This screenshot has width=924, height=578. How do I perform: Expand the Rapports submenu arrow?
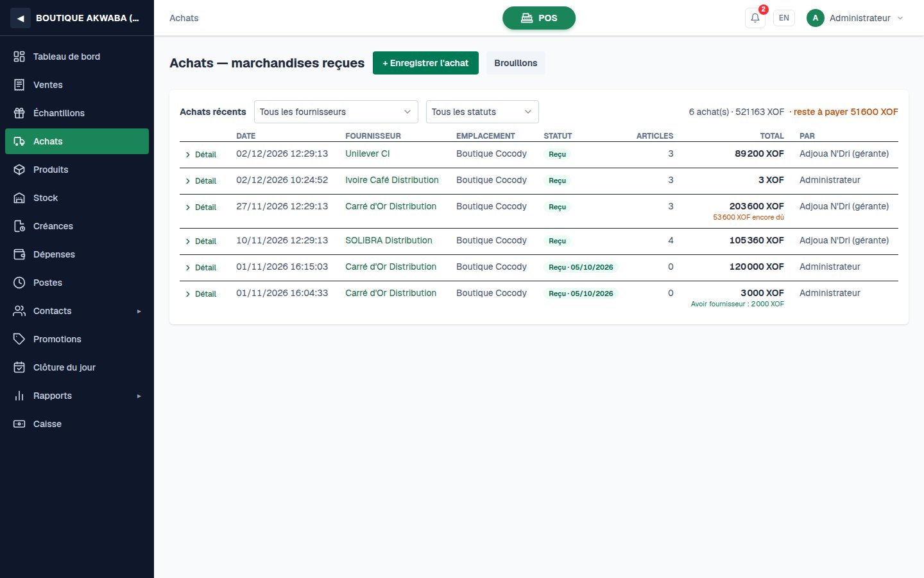[x=139, y=396]
